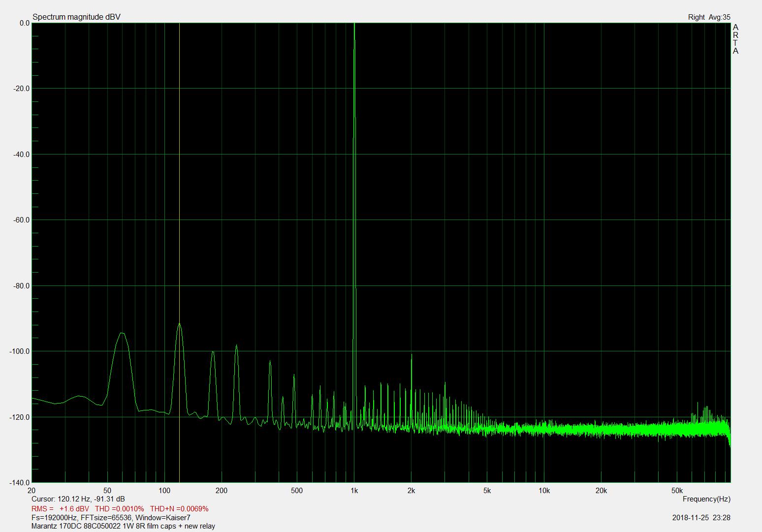Click the 'Fs=192000Hz, FFTsize=65536, Window=Kaiser7' line

111,518
